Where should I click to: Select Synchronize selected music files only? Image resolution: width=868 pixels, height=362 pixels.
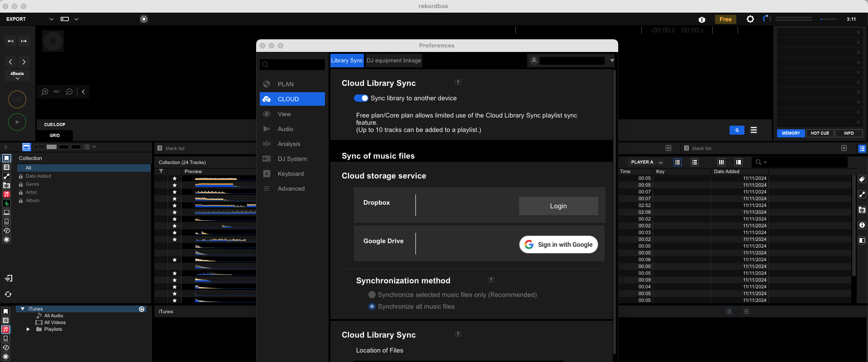372,295
